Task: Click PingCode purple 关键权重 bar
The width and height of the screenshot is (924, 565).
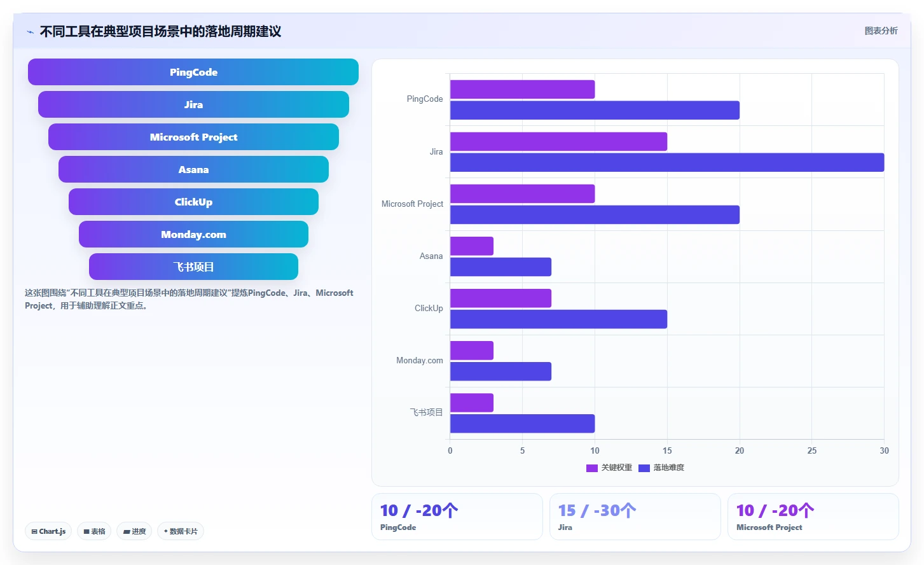Action: click(x=522, y=89)
